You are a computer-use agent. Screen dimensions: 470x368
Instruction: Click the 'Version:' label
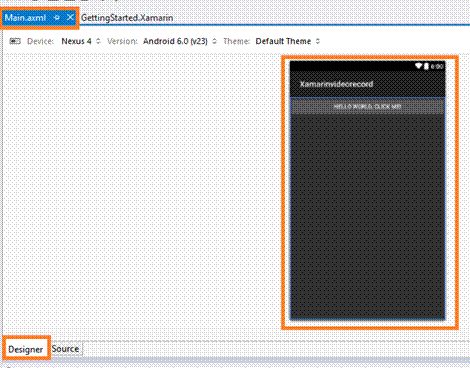tap(122, 41)
